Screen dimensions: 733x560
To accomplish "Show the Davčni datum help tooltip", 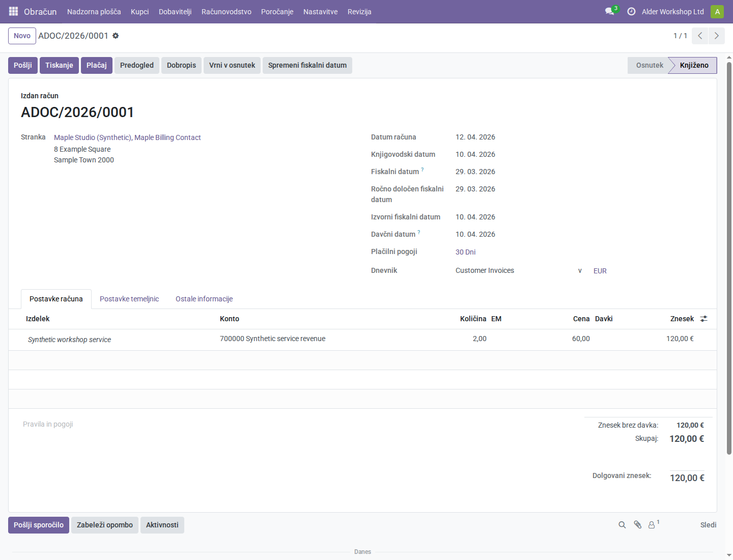I will pos(419,232).
